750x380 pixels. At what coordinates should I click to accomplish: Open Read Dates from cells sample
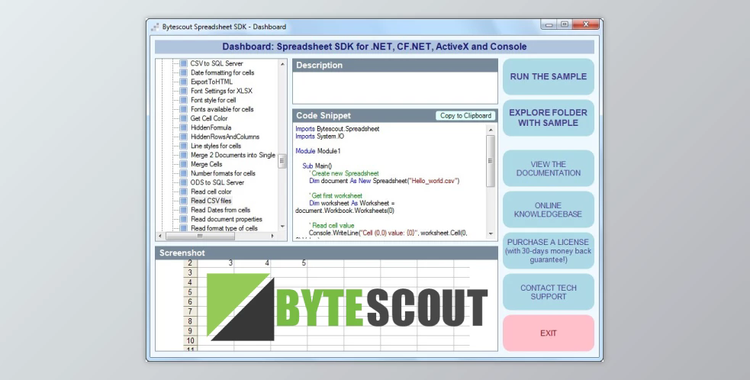[221, 210]
